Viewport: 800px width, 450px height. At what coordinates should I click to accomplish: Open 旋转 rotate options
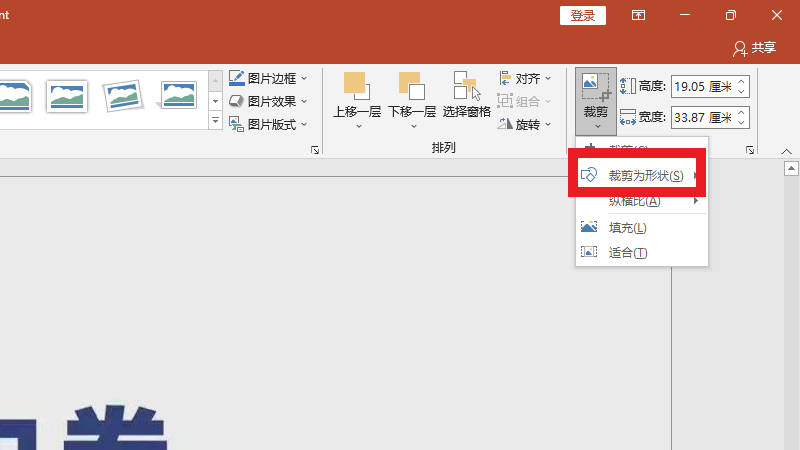click(x=526, y=125)
